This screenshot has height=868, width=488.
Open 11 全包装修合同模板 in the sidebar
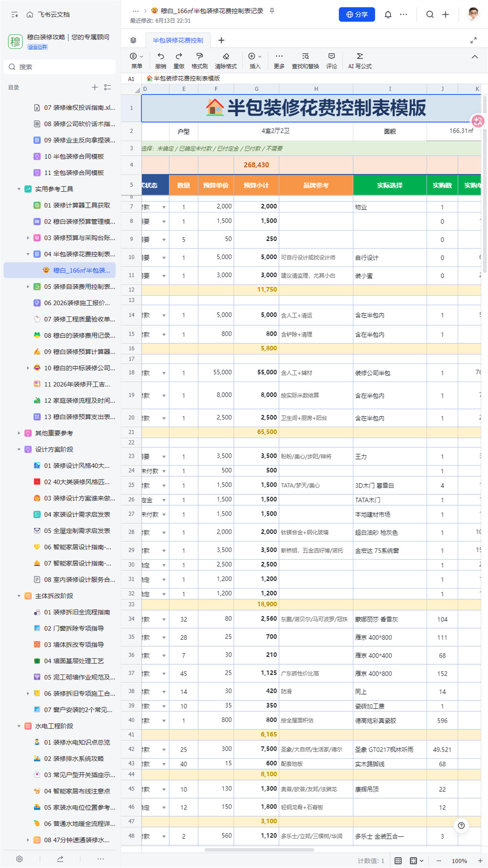[74, 173]
